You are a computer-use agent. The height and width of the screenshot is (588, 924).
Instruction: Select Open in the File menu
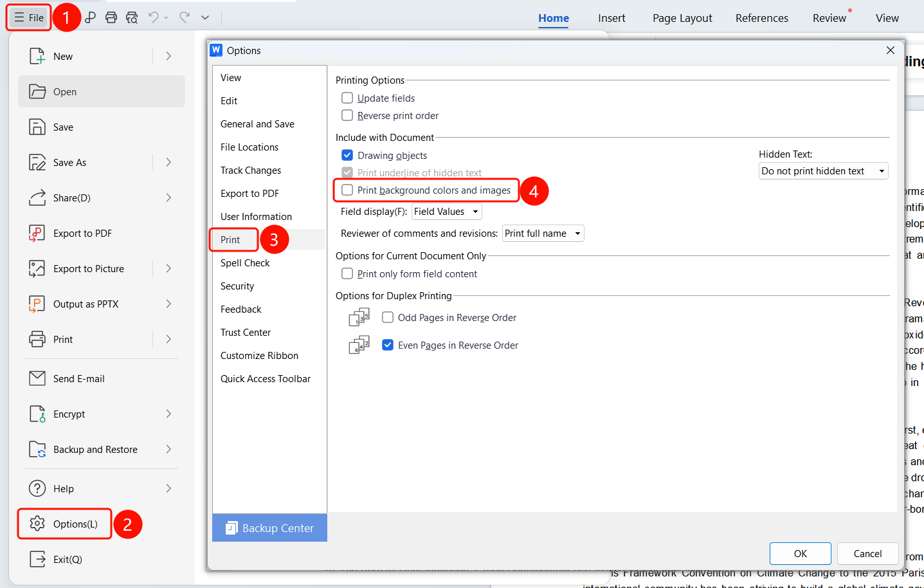tap(102, 92)
